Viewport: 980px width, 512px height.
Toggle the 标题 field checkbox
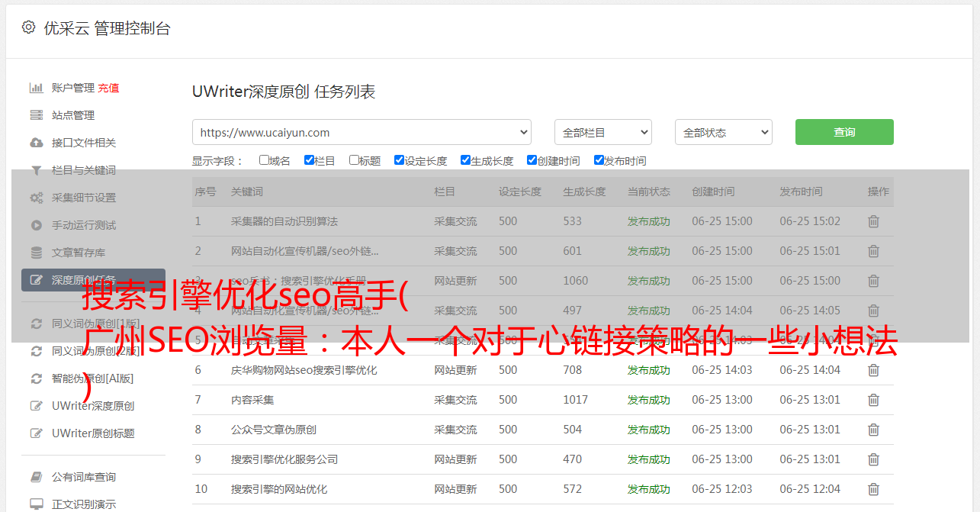point(354,160)
